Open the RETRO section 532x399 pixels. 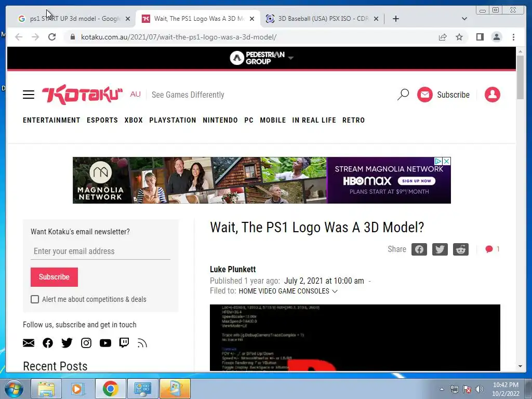[353, 120]
